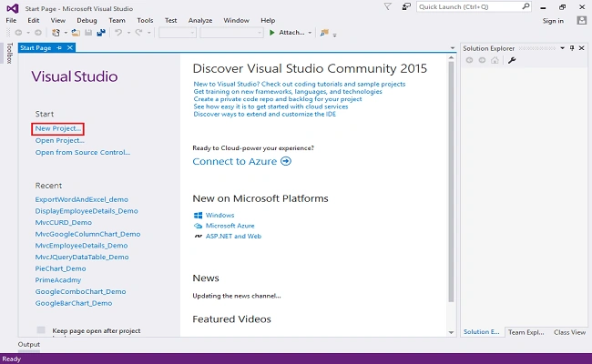Close the Solution Explorer panel
Viewport: 592px width, 364px height.
click(x=582, y=48)
